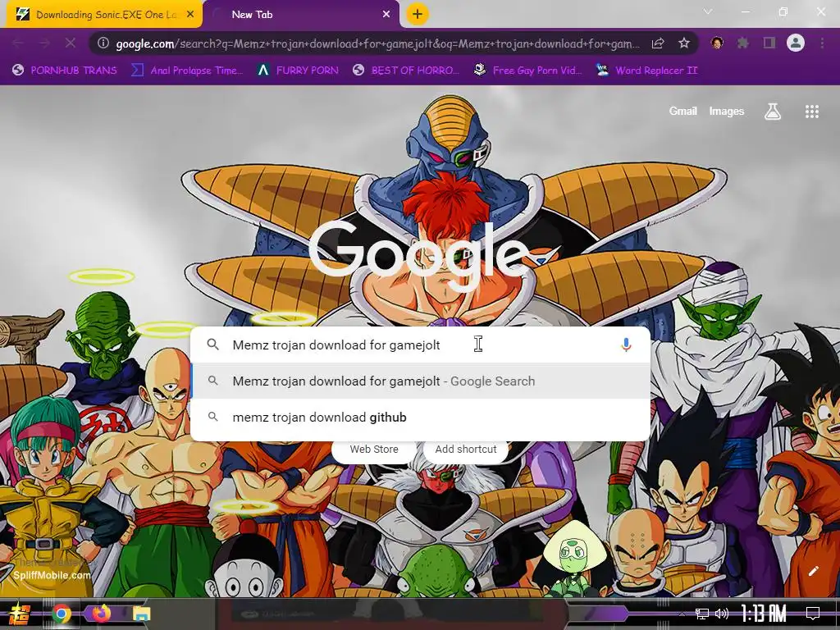This screenshot has width=840, height=630.
Task: Toggle the browser side panel
Action: tap(769, 43)
